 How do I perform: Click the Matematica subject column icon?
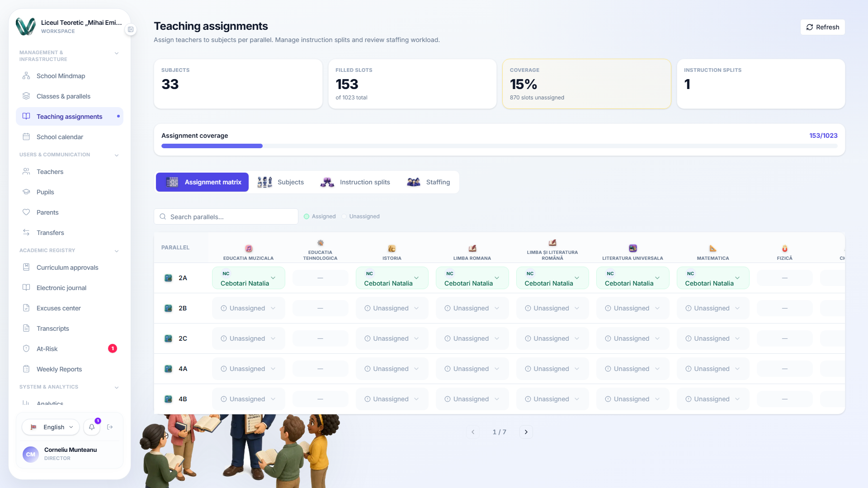[713, 248]
